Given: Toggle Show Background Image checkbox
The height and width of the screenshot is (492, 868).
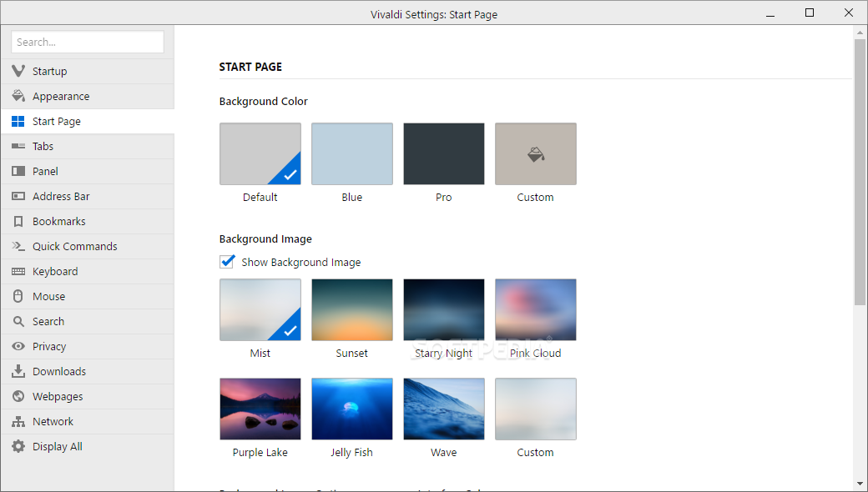Looking at the screenshot, I should (227, 262).
